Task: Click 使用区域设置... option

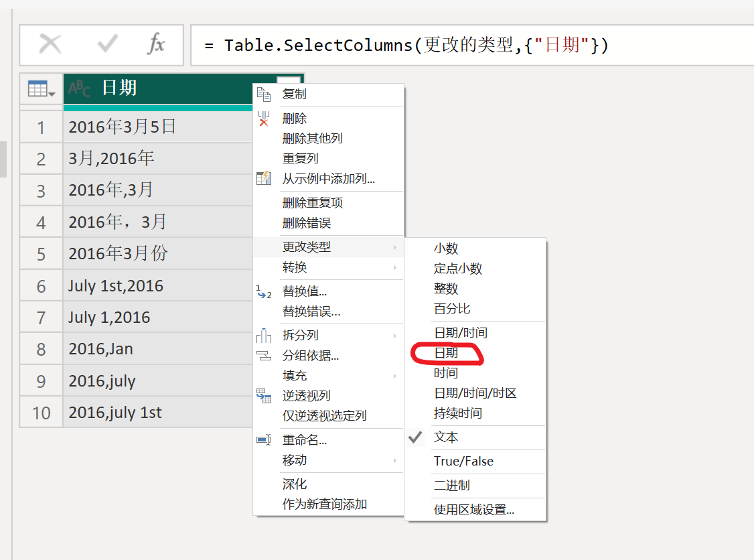Action: pos(474,510)
